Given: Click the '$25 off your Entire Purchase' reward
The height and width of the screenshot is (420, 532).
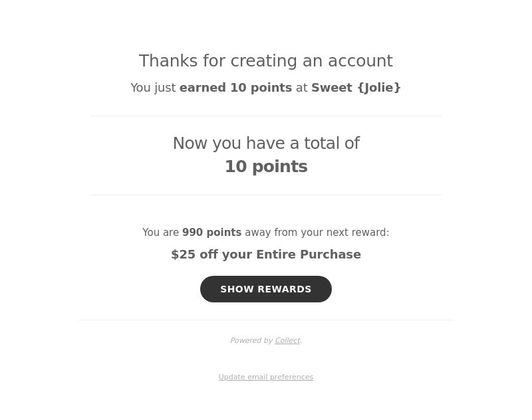Looking at the screenshot, I should pos(265,255).
